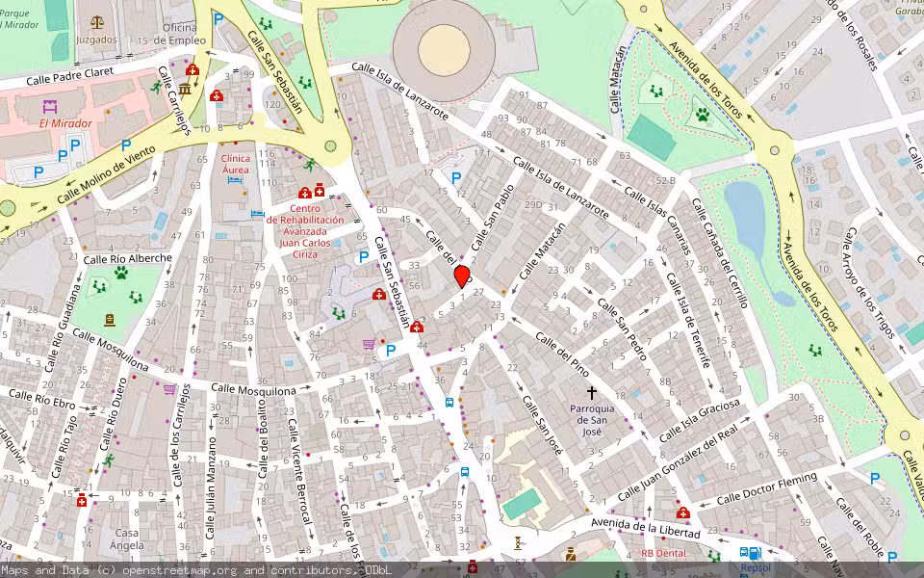Screen dimensions: 924x578
Task: Click the hourglass icon near Avenida de la Libertad
Action: tap(518, 543)
